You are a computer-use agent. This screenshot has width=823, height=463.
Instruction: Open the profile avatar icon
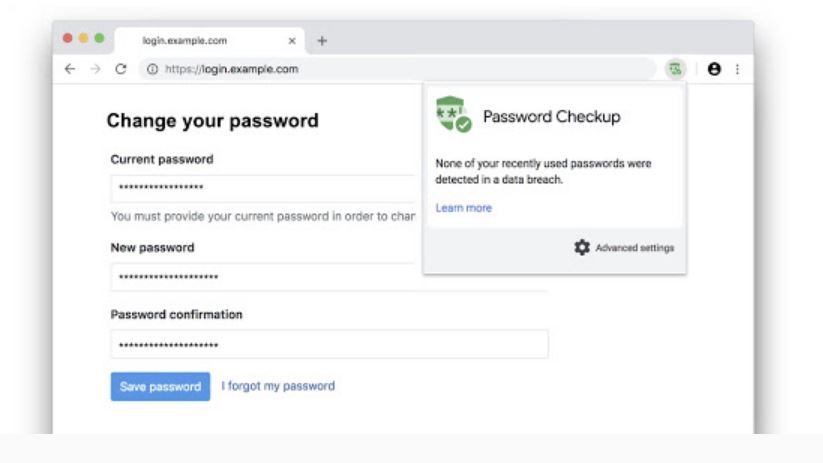click(714, 69)
